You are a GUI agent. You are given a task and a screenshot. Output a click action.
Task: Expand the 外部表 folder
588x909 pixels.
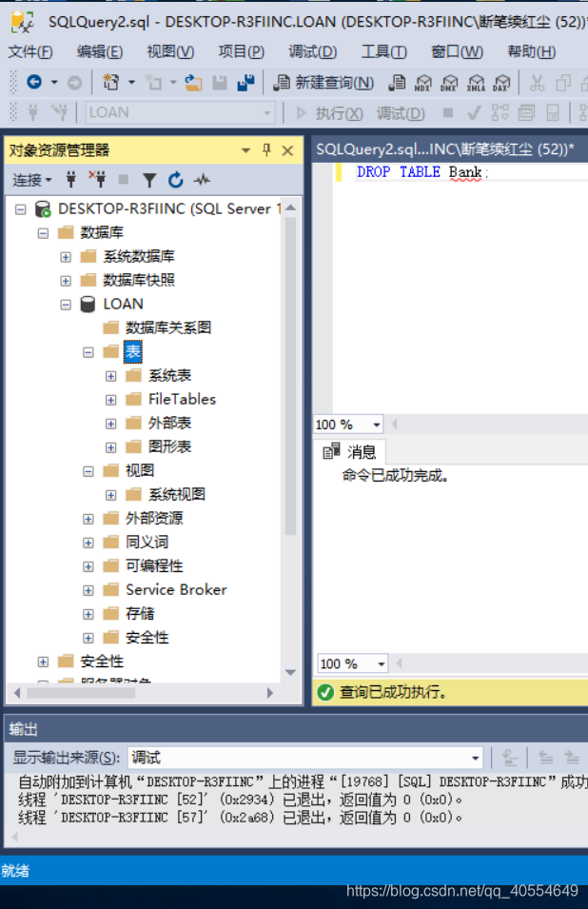coord(110,424)
